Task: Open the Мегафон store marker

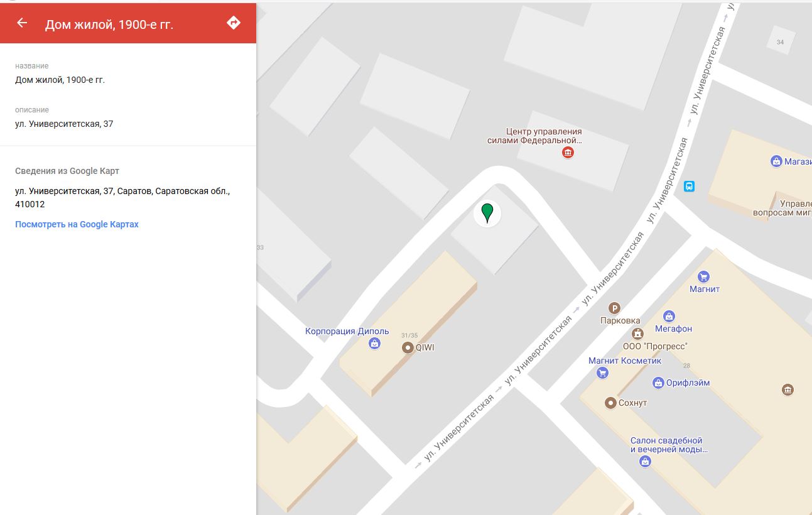Action: click(669, 316)
